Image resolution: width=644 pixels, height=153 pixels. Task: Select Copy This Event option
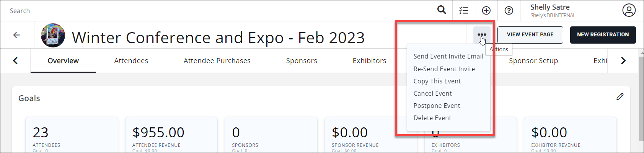tap(437, 81)
